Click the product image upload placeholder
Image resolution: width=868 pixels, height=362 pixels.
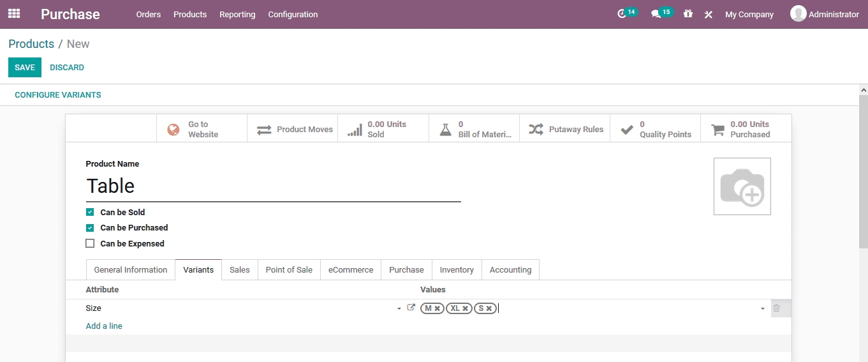742,186
